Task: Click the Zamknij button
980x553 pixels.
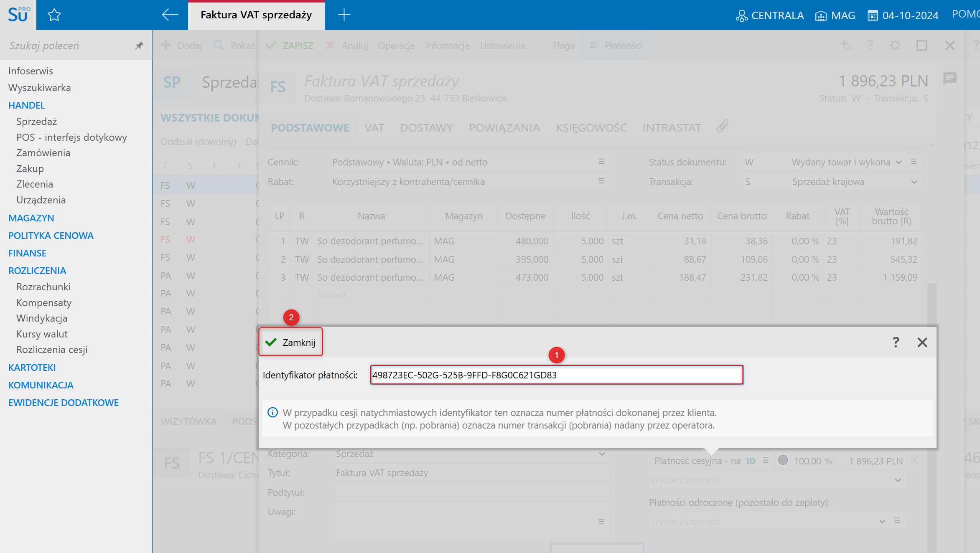Action: tap(291, 342)
